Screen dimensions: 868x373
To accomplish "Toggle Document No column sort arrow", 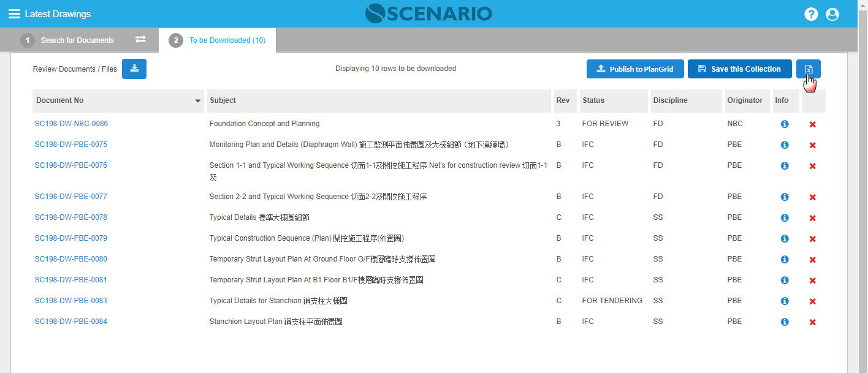I will tap(197, 101).
